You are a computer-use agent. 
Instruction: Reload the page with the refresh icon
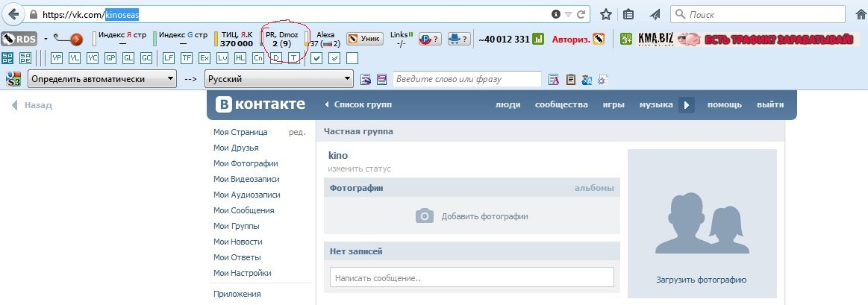coord(581,14)
